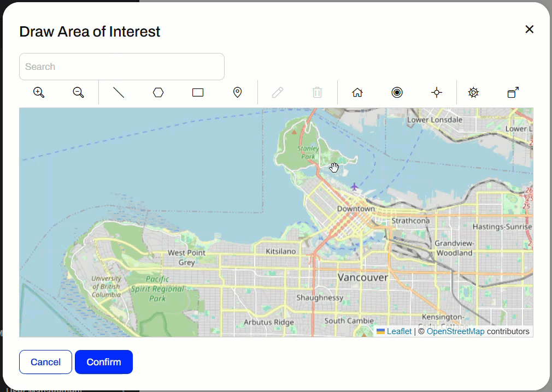Click the crosshair locate icon
Image resolution: width=552 pixels, height=392 pixels.
pos(436,92)
